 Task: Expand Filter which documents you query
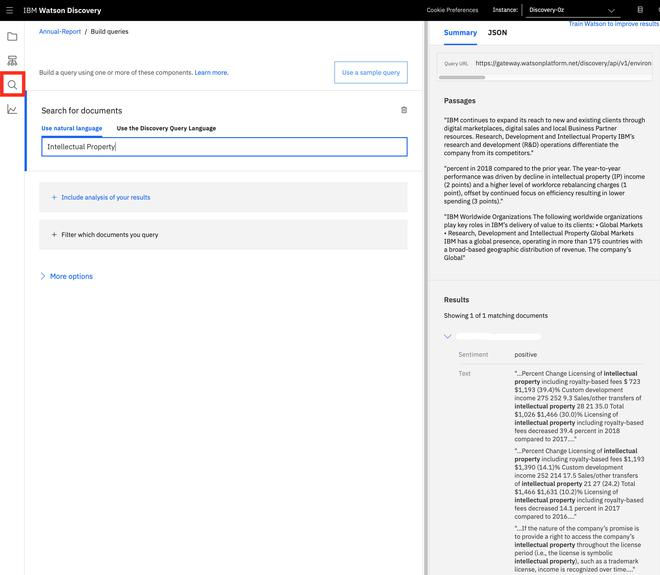pyautogui.click(x=223, y=234)
